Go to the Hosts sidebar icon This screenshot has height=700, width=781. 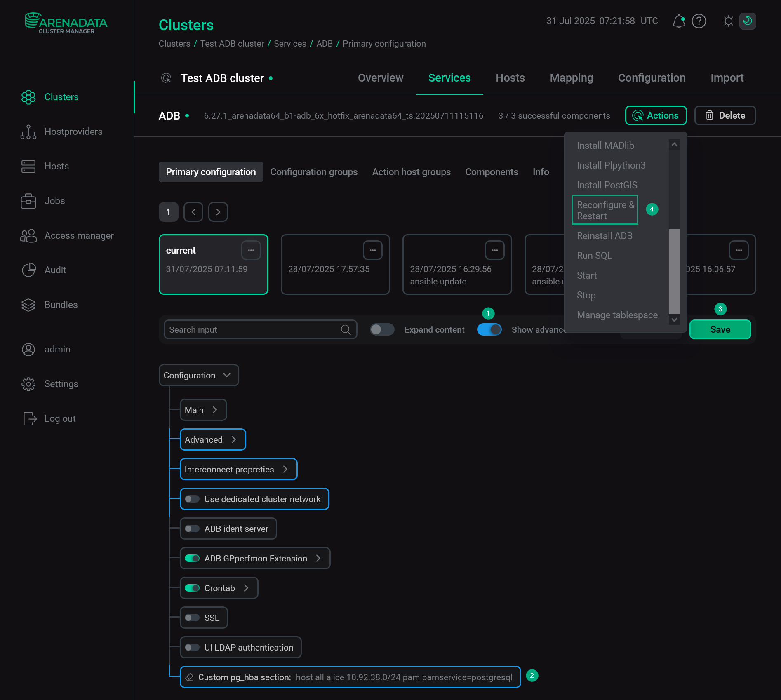[x=28, y=166]
